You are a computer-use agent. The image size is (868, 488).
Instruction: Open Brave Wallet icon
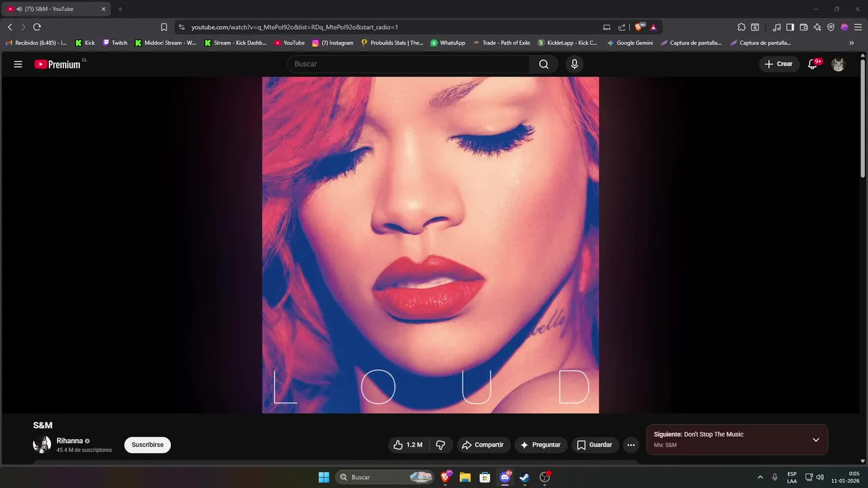click(x=804, y=27)
